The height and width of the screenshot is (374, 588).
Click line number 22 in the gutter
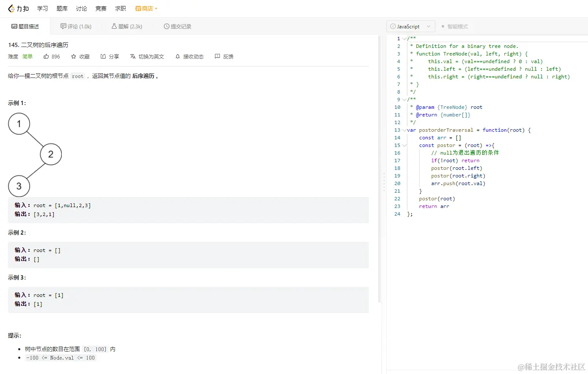pyautogui.click(x=397, y=199)
